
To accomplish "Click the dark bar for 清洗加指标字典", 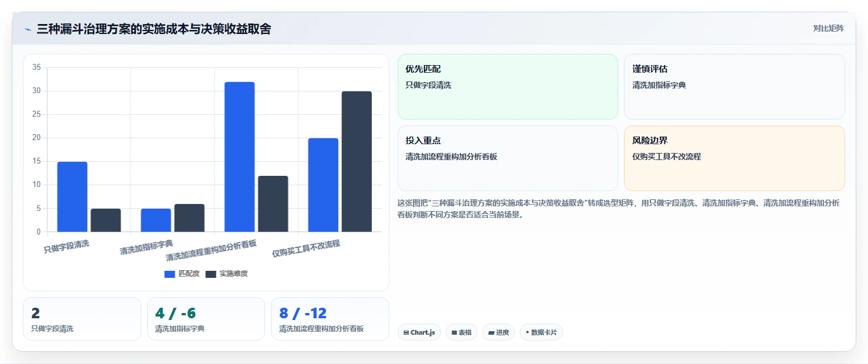I will (189, 217).
